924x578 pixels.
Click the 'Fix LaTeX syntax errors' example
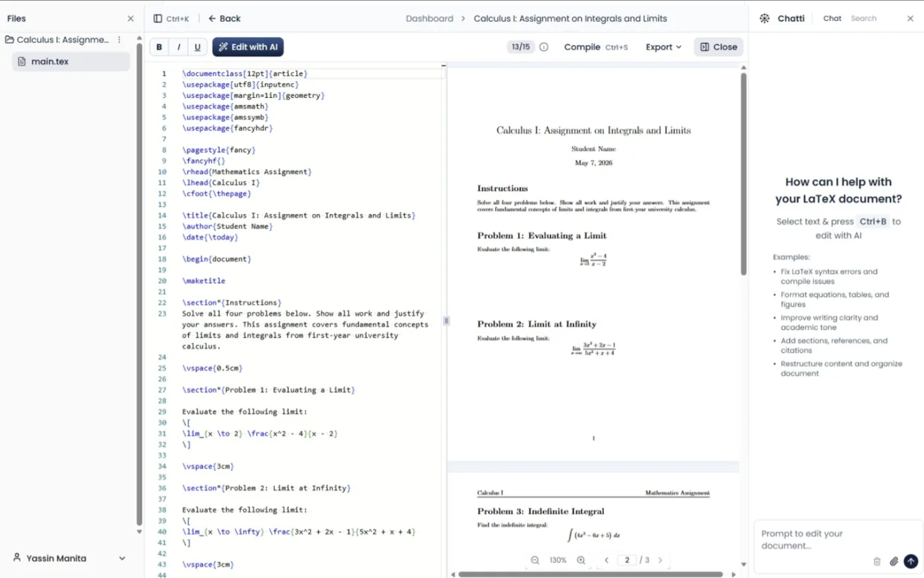[829, 276]
